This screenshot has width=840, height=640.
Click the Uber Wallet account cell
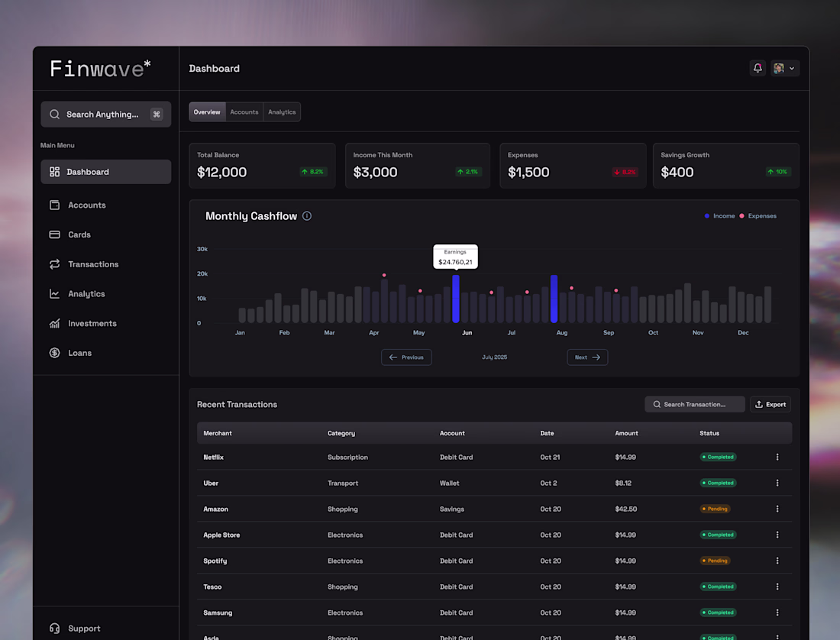450,483
